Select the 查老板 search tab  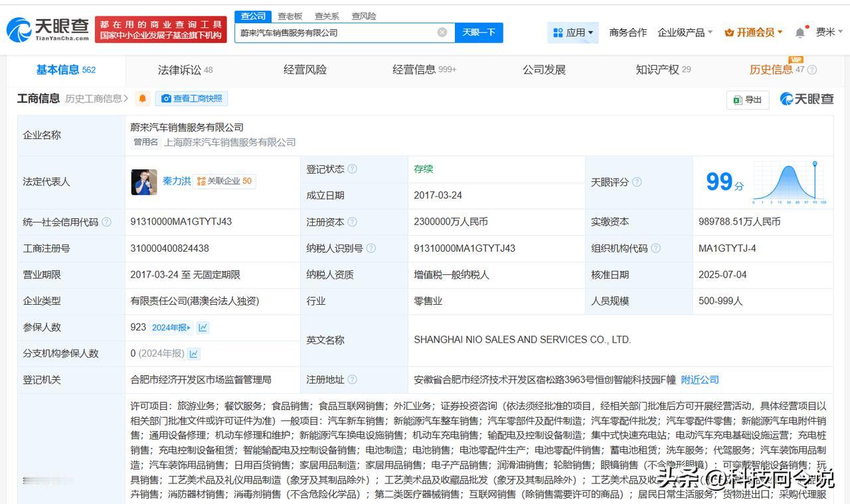pyautogui.click(x=290, y=16)
